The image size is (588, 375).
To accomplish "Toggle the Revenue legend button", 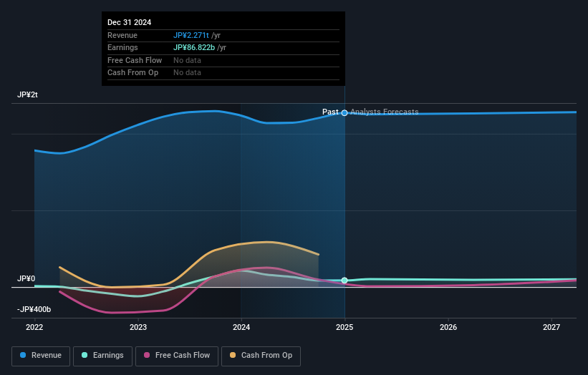I will (41, 356).
